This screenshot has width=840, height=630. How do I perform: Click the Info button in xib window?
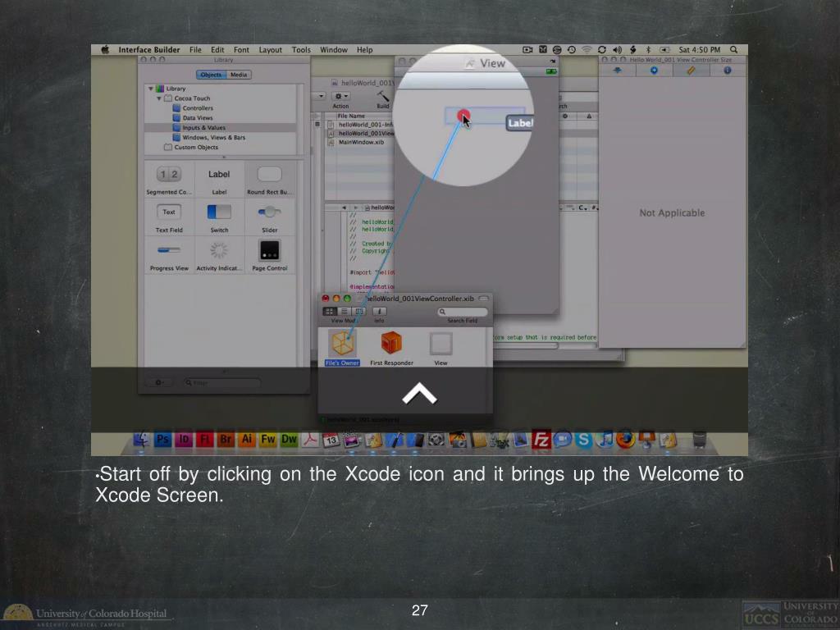(x=379, y=311)
